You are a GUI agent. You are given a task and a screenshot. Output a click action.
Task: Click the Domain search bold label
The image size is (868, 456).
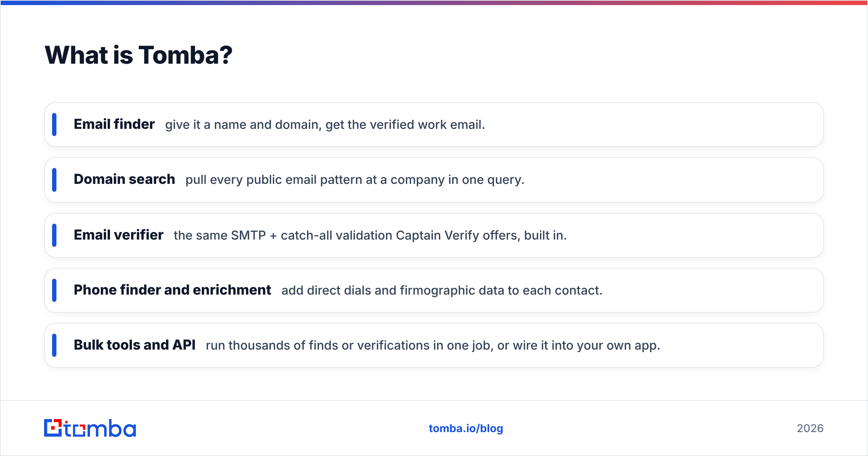click(x=124, y=179)
